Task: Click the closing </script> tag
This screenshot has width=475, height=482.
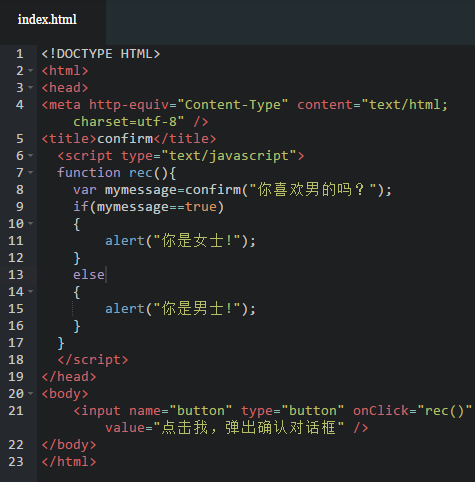Action: tap(93, 360)
